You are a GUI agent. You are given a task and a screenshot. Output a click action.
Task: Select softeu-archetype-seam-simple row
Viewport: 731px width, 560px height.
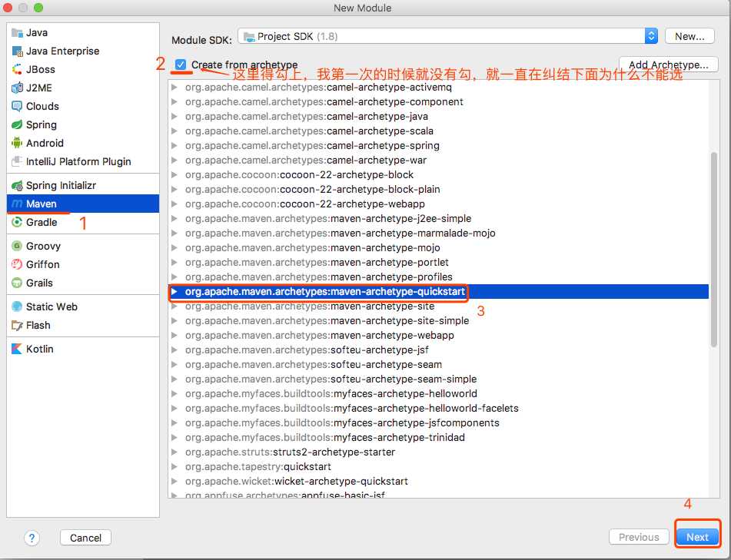click(438, 379)
